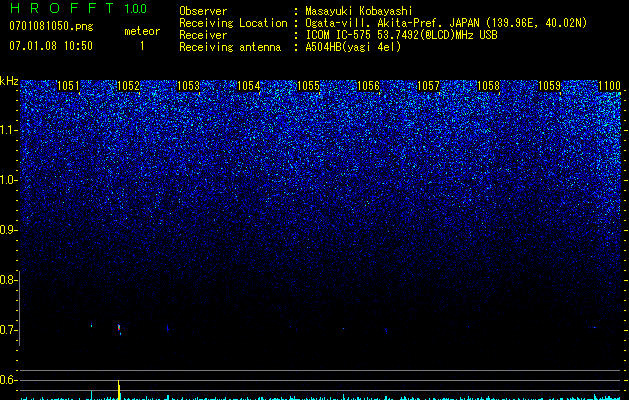Screen dimensions: 629x400
Task: Click the 1056 time marker
Action: [x=368, y=86]
